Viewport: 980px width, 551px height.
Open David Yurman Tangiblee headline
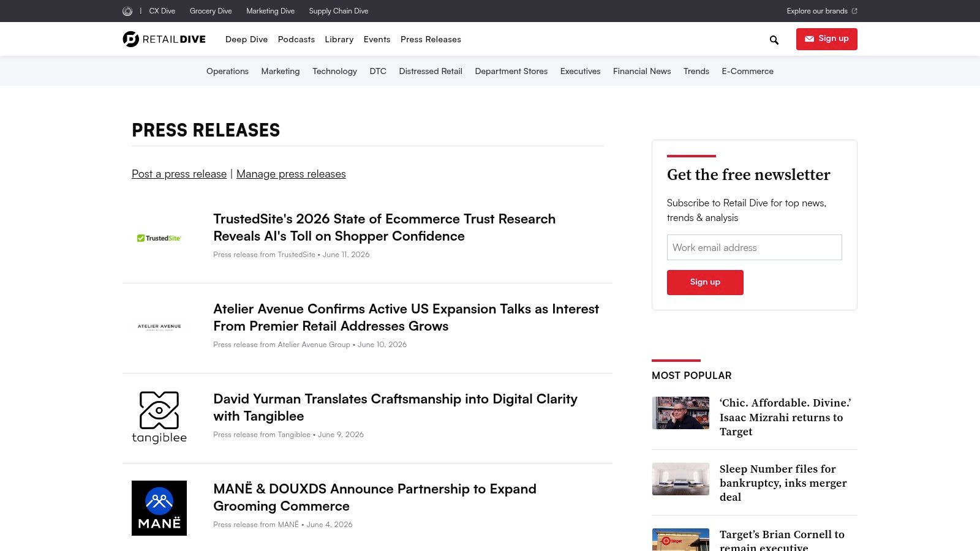395,407
